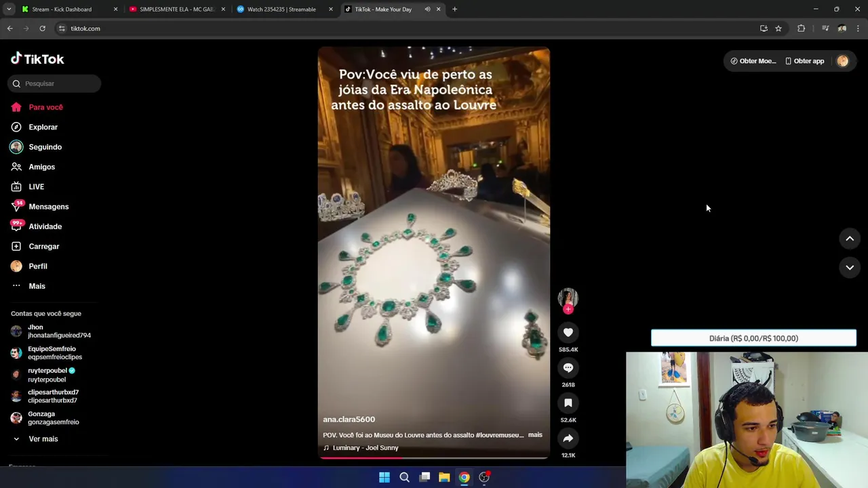Click the tiktok.com address bar

point(407,28)
